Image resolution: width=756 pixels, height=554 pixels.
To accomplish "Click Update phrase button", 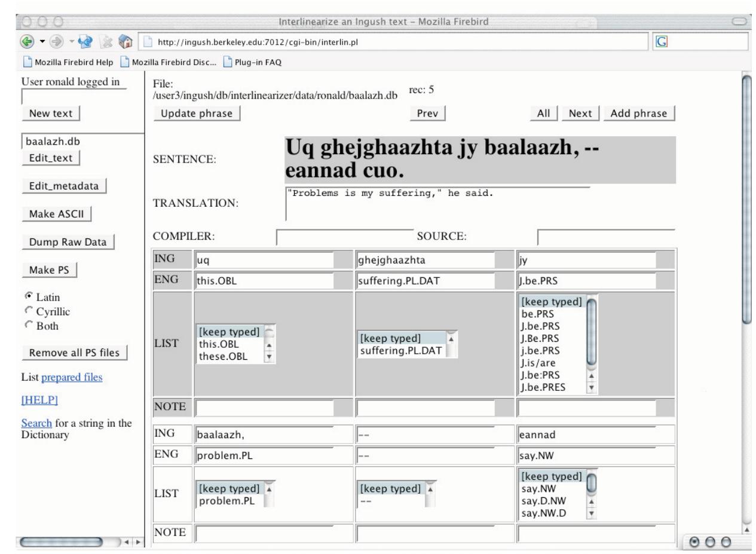I will pyautogui.click(x=197, y=113).
